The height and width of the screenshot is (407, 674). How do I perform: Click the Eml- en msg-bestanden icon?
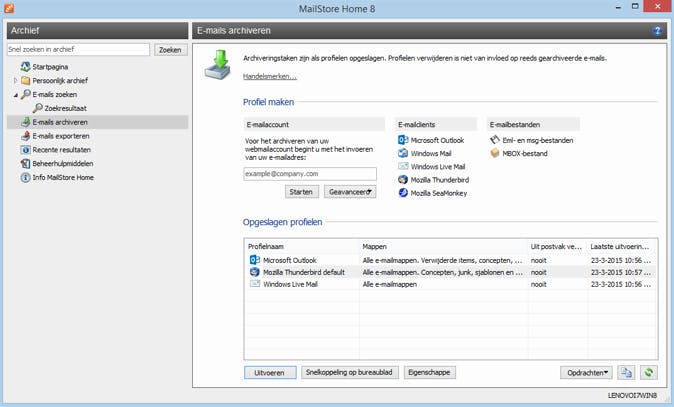(x=495, y=140)
